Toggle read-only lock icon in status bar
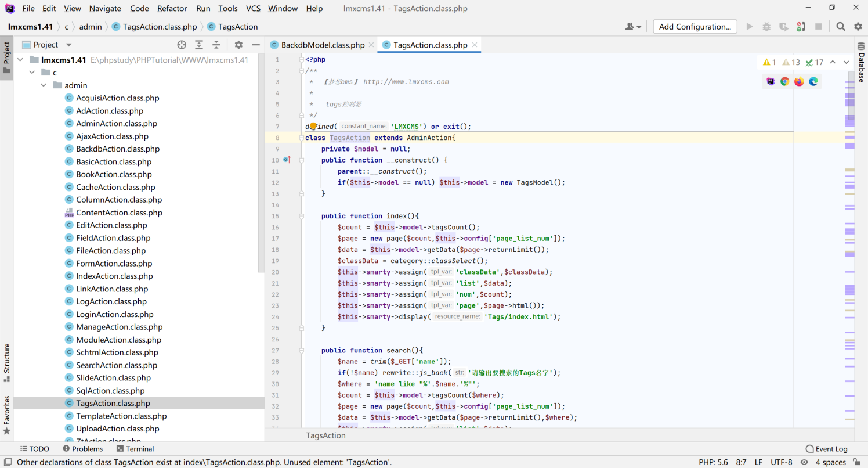Viewport: 868px width, 468px height. [858, 462]
